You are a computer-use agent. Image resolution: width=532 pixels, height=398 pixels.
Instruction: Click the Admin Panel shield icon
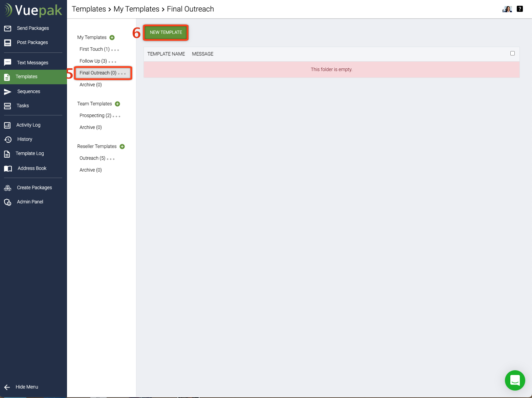(7, 202)
